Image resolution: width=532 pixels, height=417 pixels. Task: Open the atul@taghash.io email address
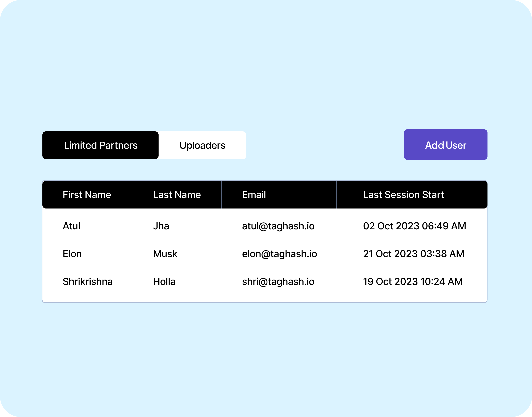(x=278, y=226)
